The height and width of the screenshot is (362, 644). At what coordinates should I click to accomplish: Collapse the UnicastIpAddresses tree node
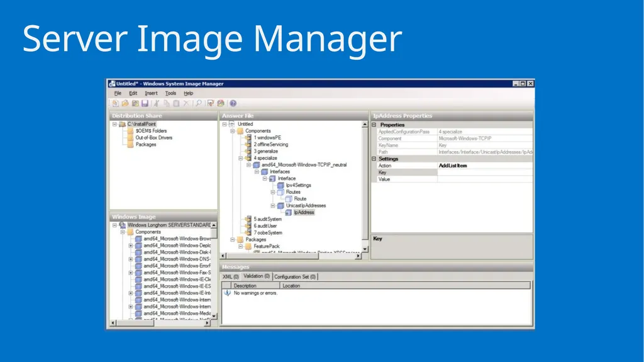tap(273, 205)
